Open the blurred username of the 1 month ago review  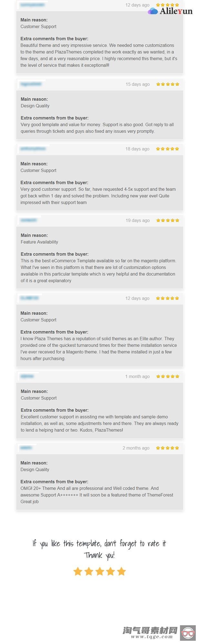27,377
